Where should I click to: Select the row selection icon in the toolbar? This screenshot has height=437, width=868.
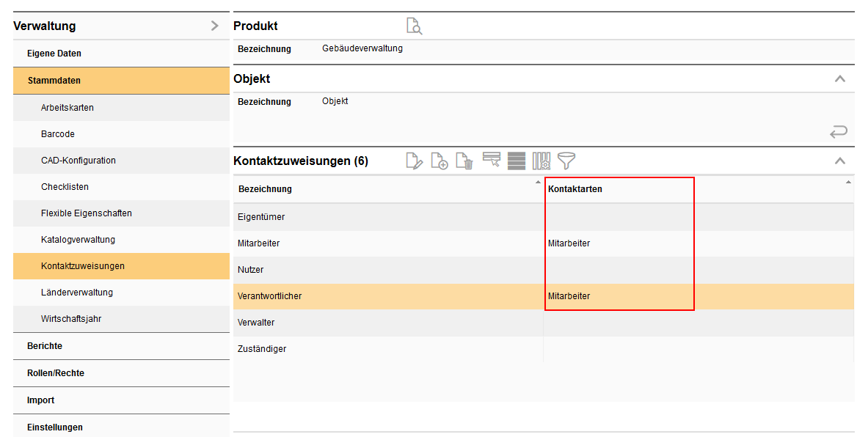click(491, 161)
